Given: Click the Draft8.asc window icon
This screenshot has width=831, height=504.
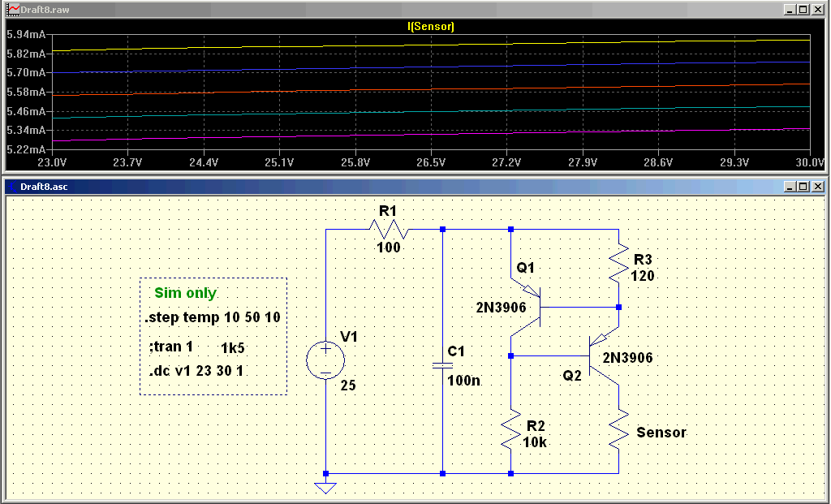Looking at the screenshot, I should [x=13, y=187].
